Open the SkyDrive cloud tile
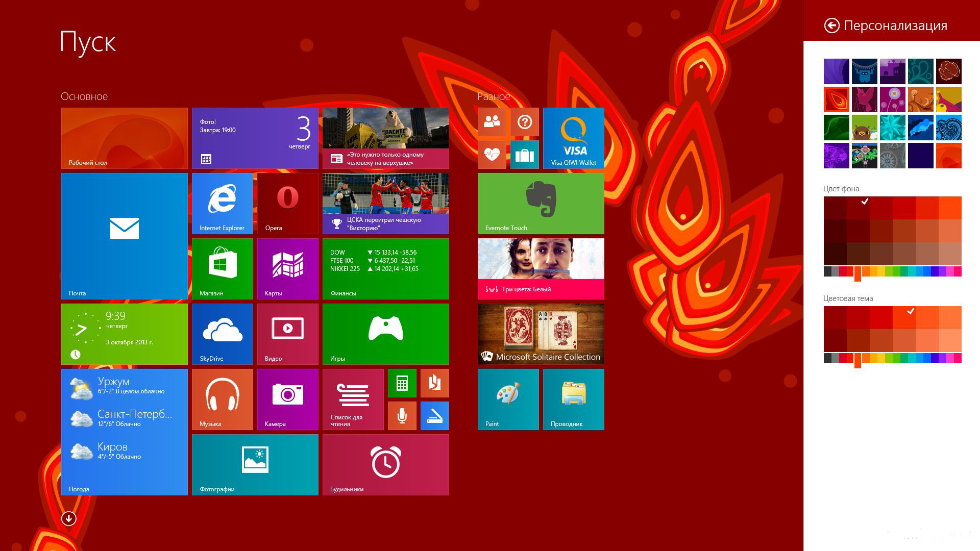This screenshot has width=980, height=551. click(x=222, y=334)
